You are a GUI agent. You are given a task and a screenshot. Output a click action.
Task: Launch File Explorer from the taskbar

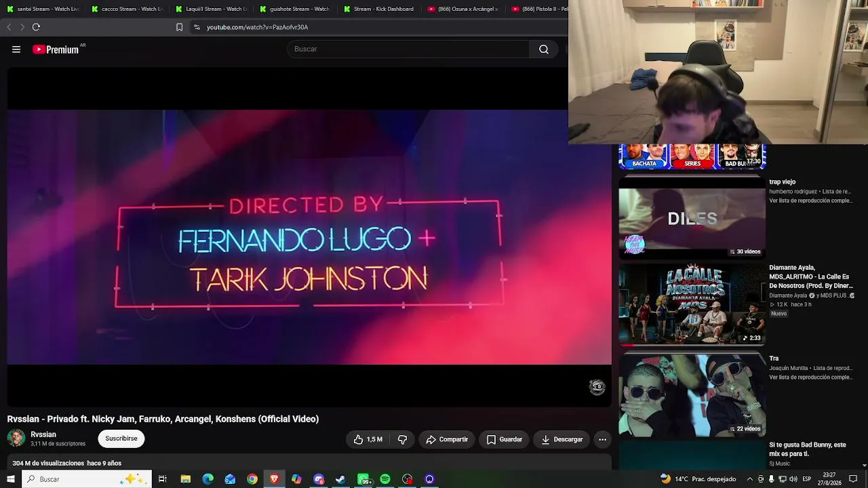pyautogui.click(x=185, y=479)
